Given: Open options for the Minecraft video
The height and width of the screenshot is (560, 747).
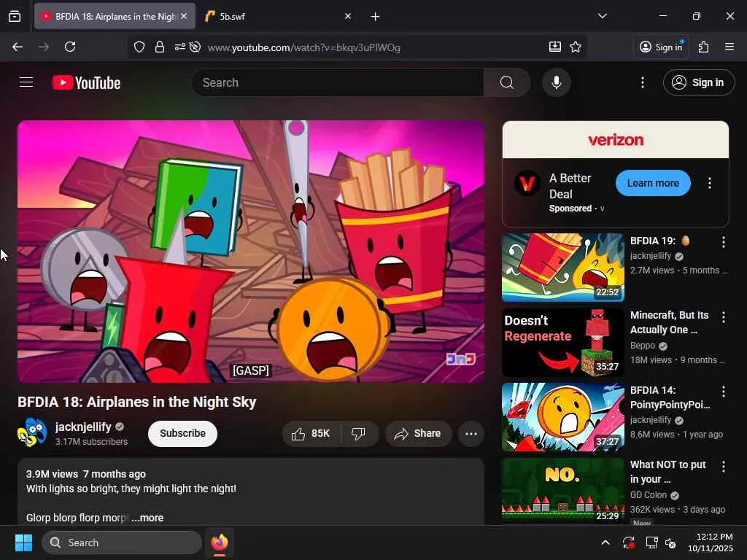Looking at the screenshot, I should pos(723,317).
